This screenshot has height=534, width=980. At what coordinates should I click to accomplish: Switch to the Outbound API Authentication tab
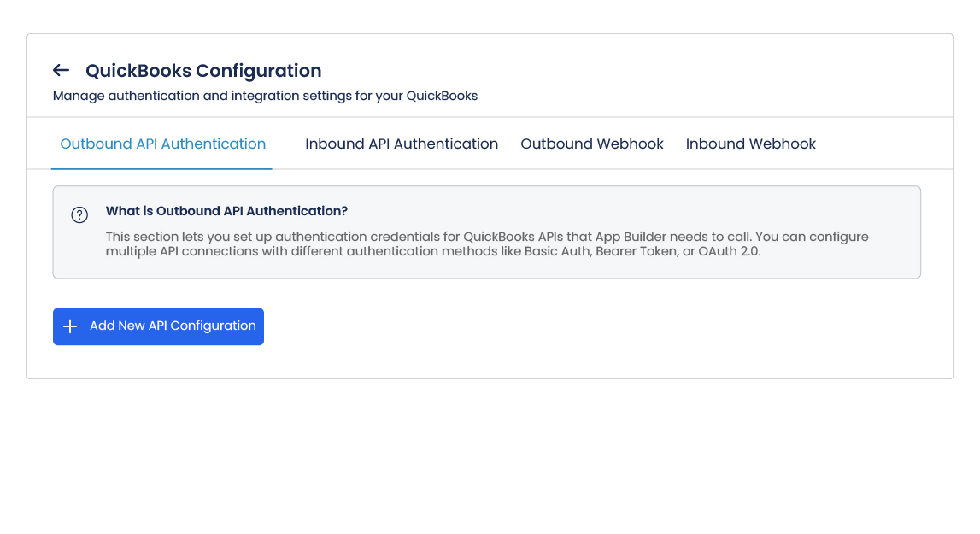pyautogui.click(x=162, y=144)
